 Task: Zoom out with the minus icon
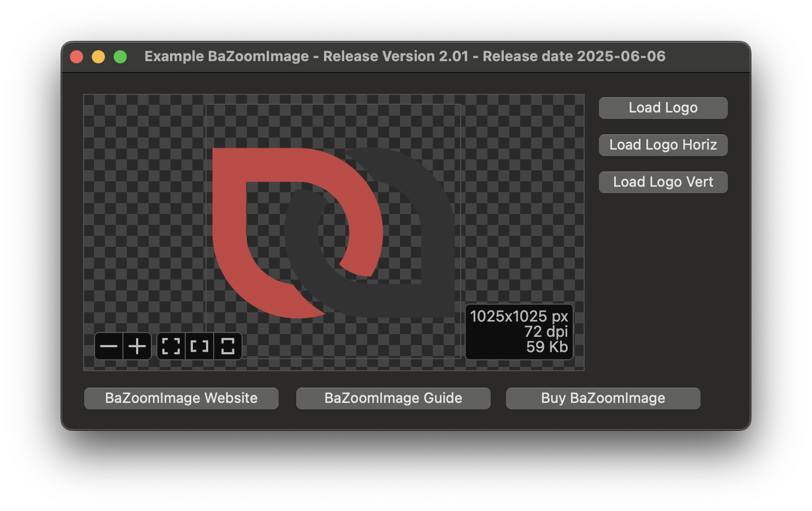(109, 346)
